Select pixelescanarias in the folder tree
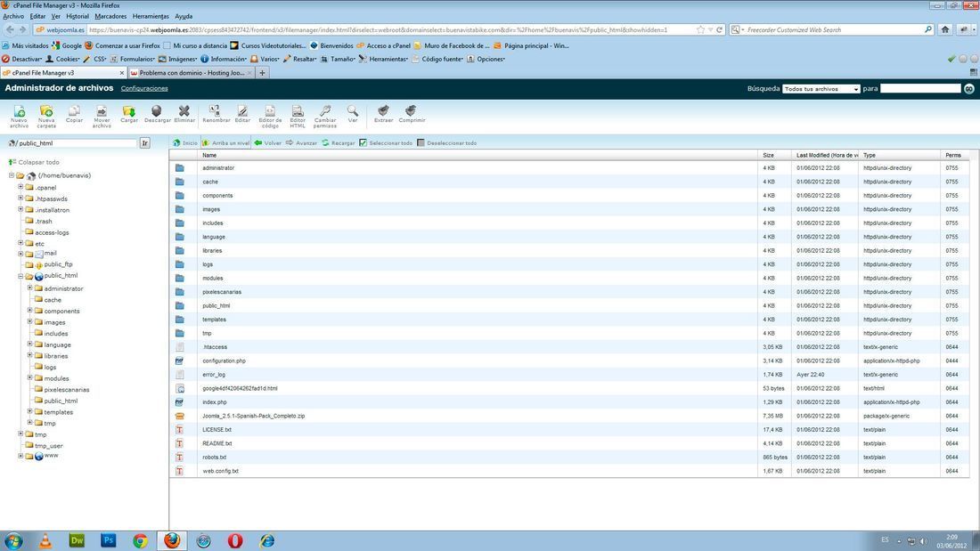 [x=66, y=390]
